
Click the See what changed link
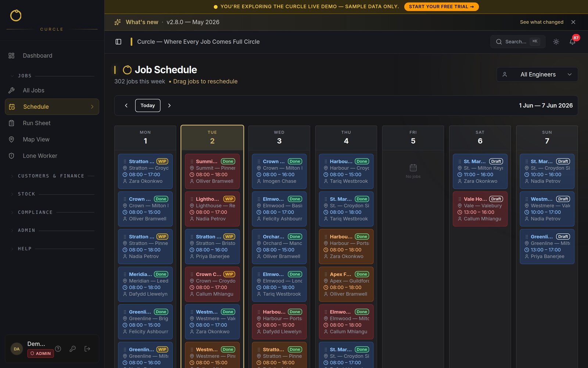tap(542, 22)
